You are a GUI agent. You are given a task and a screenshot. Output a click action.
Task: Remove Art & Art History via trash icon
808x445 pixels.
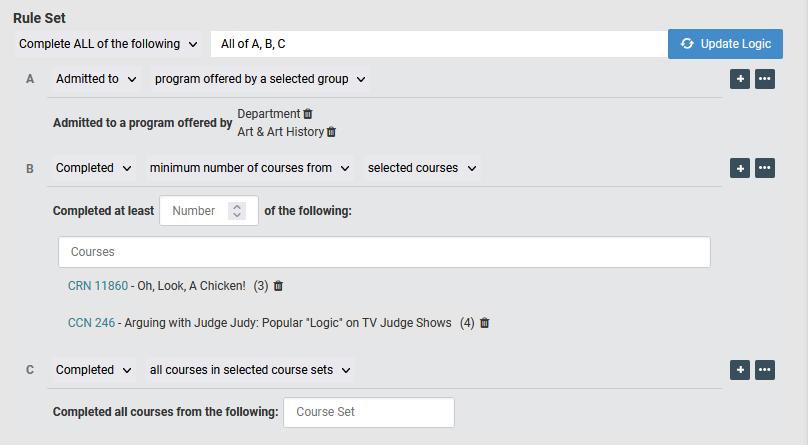331,132
